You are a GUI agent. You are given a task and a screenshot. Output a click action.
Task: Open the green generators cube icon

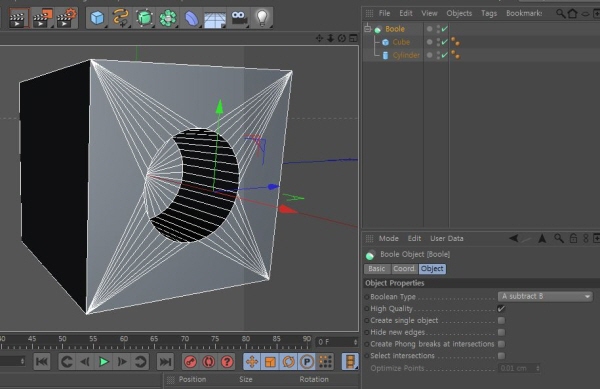[144, 18]
